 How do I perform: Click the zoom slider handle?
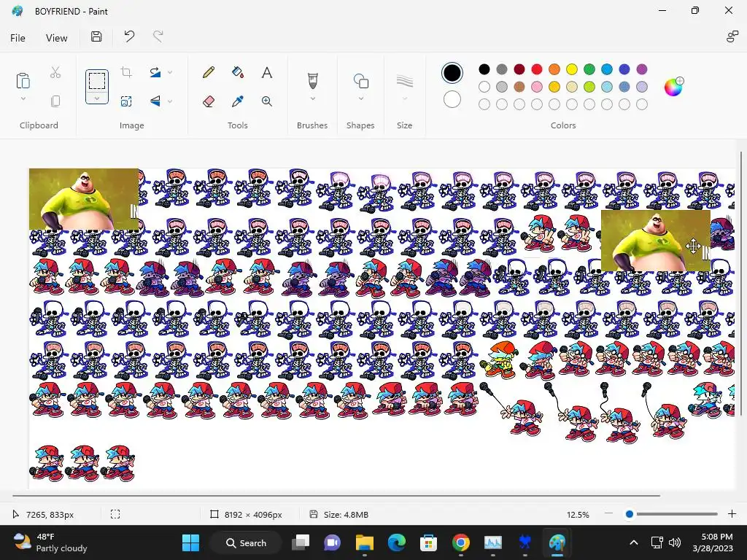tap(630, 514)
